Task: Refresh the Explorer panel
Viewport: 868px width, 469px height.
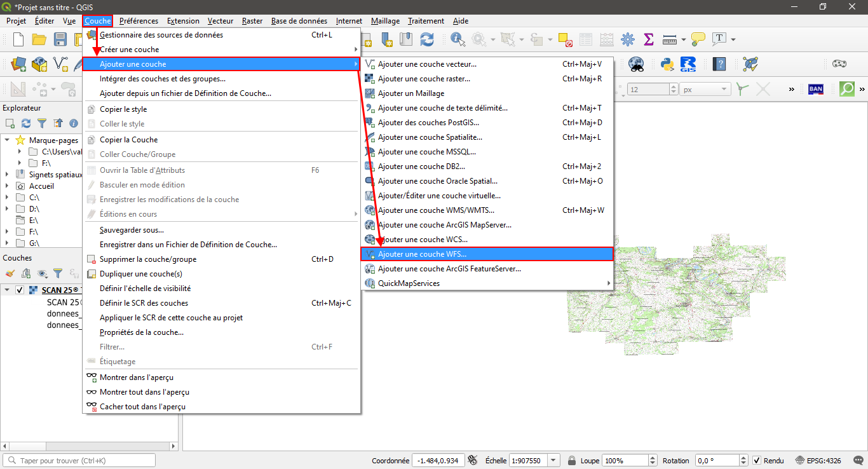Action: click(x=26, y=123)
